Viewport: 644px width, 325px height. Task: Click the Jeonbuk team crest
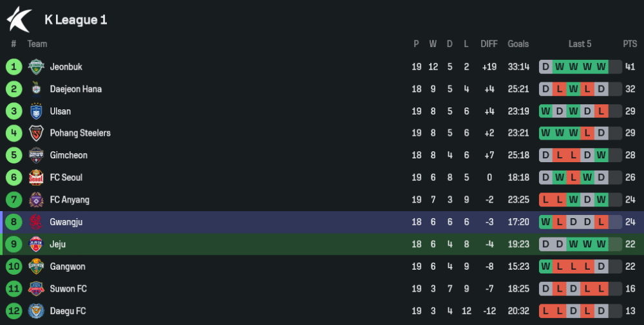click(35, 67)
